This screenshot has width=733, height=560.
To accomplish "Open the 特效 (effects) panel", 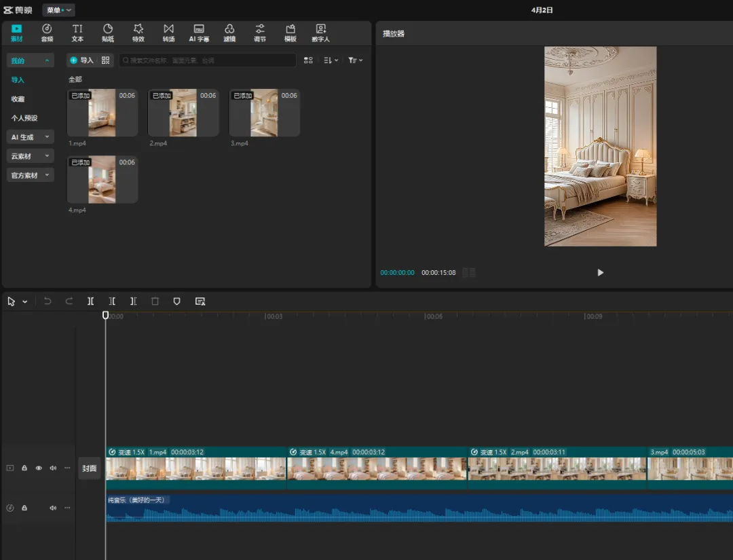I will tap(138, 33).
